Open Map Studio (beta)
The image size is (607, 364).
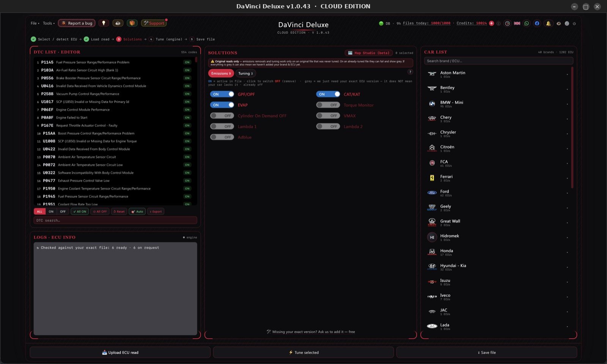pyautogui.click(x=368, y=53)
